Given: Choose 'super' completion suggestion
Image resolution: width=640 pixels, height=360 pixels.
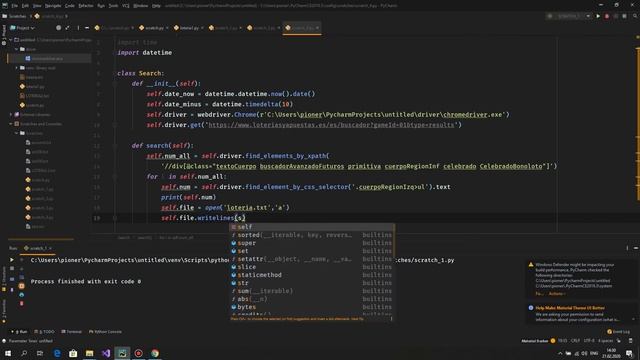Looking at the screenshot, I should [312, 243].
